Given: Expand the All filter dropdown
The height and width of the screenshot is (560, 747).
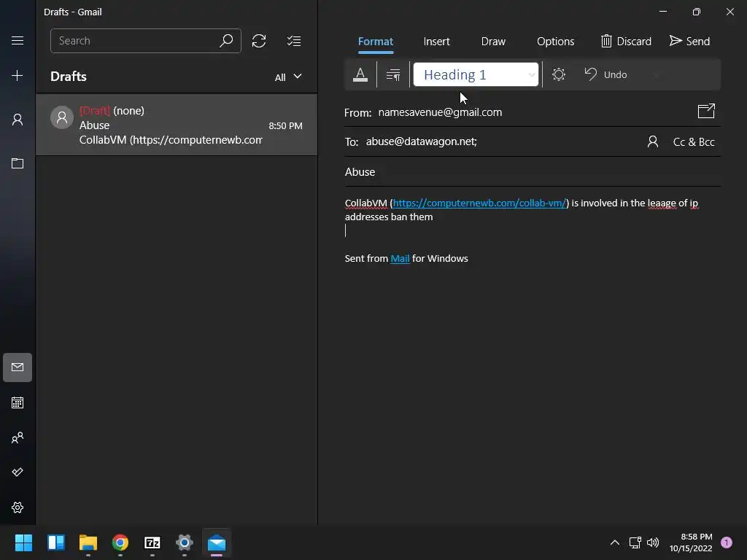Looking at the screenshot, I should coord(288,77).
